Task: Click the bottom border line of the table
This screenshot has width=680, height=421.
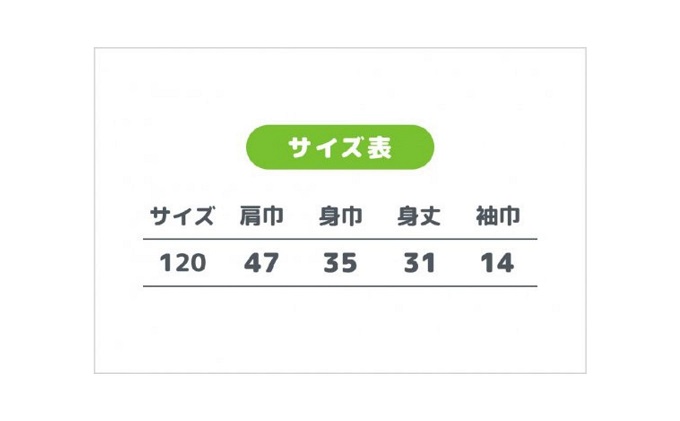Action: click(340, 286)
